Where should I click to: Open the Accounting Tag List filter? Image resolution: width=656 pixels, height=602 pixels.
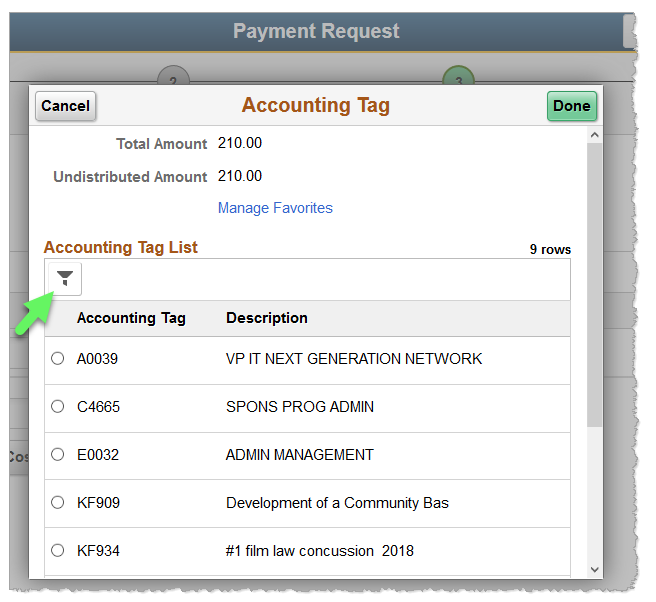tap(65, 279)
